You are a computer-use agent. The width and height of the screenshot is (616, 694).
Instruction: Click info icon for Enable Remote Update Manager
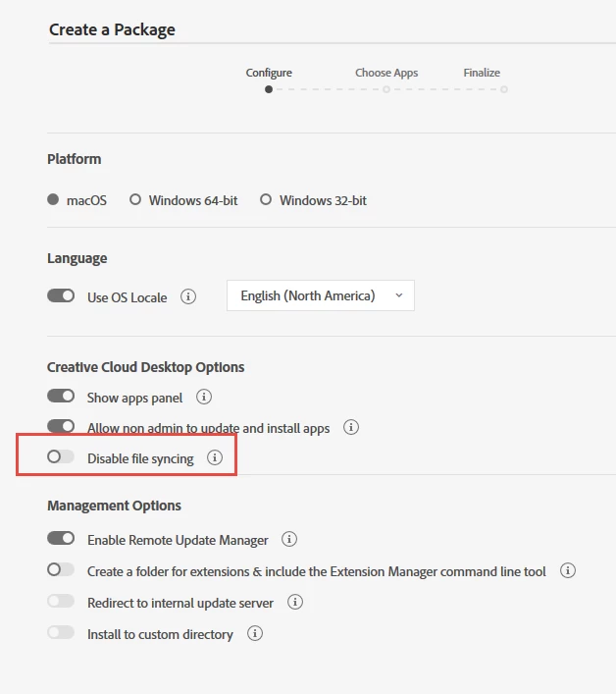pos(289,539)
